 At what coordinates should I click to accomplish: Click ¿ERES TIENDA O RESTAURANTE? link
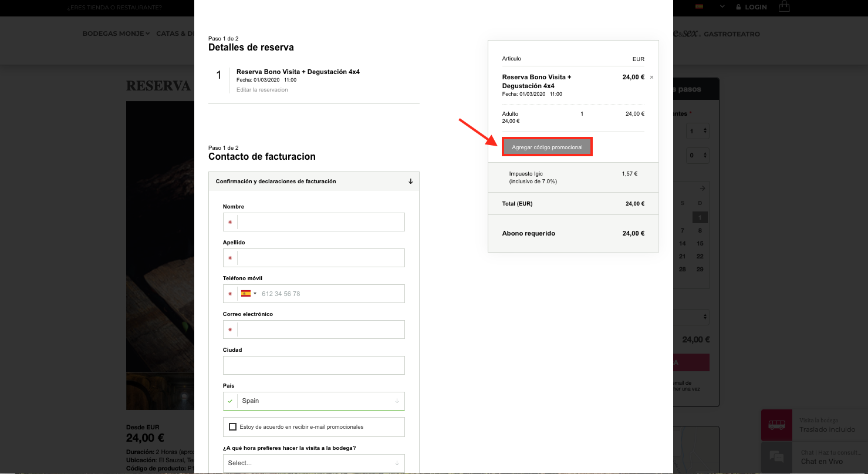point(114,8)
